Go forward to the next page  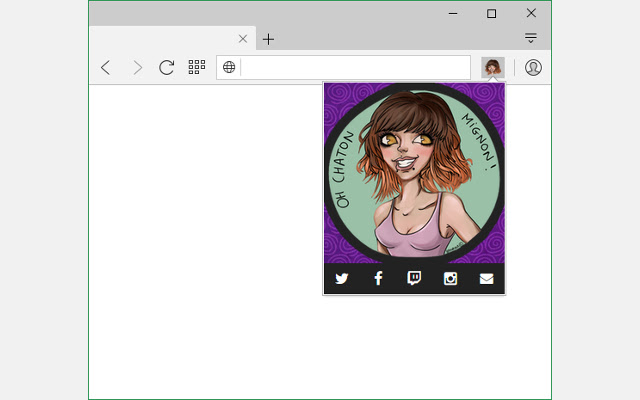tap(137, 67)
